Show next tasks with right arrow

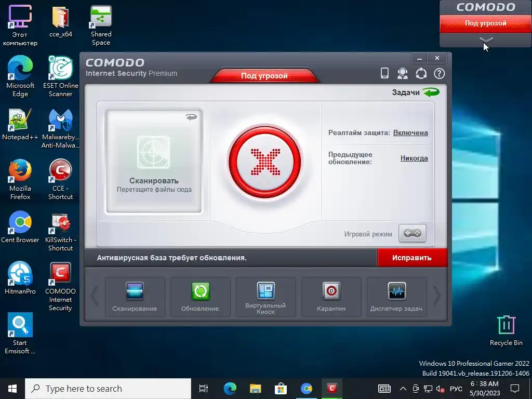click(437, 296)
